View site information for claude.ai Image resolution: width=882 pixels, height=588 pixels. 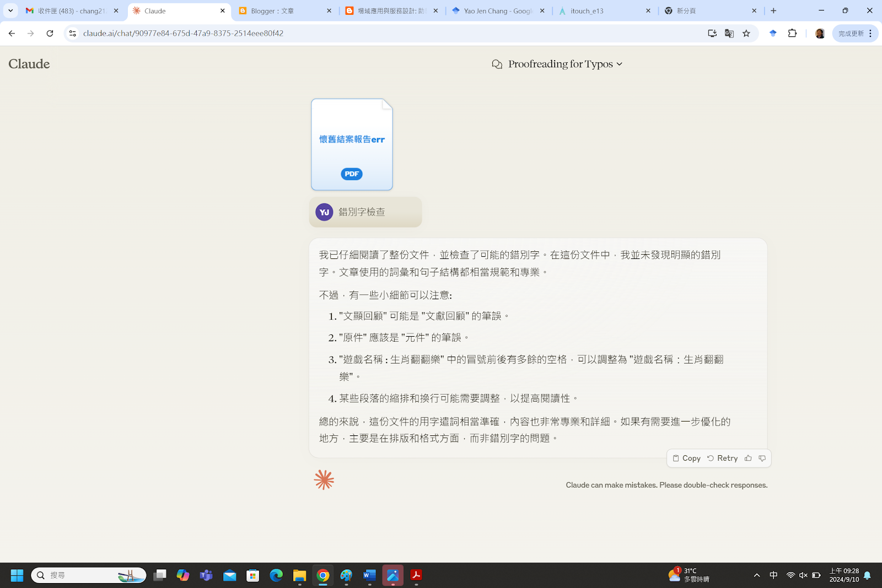tap(72, 34)
